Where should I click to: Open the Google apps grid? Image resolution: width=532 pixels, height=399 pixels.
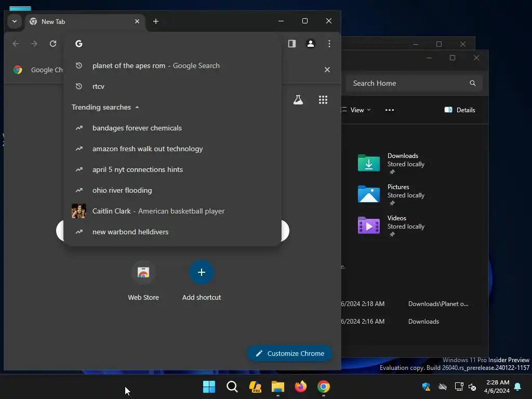323,100
